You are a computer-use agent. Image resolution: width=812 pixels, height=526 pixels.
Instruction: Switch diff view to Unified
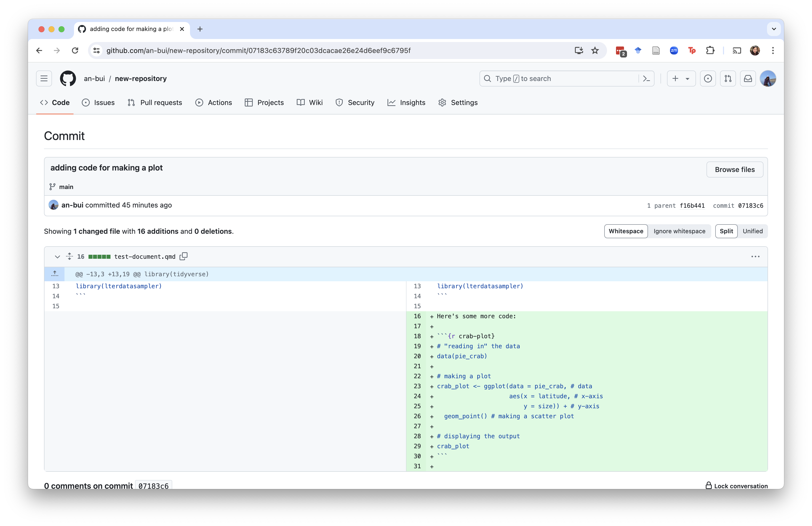753,231
